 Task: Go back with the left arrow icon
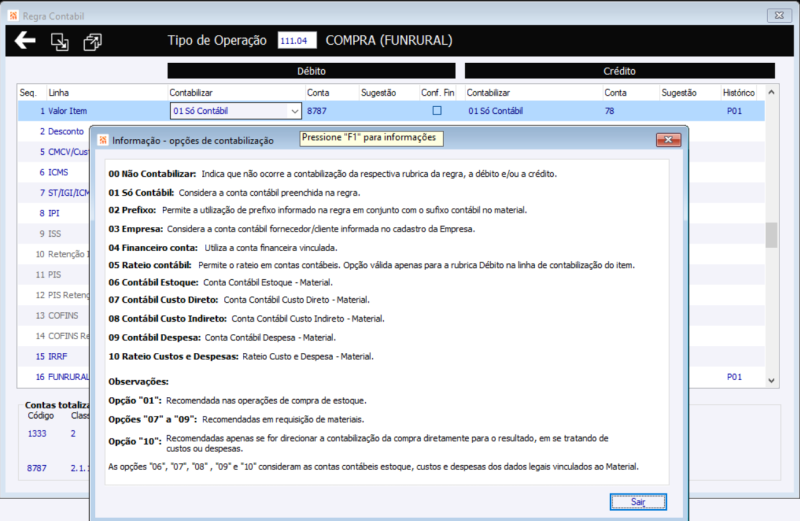pyautogui.click(x=25, y=40)
